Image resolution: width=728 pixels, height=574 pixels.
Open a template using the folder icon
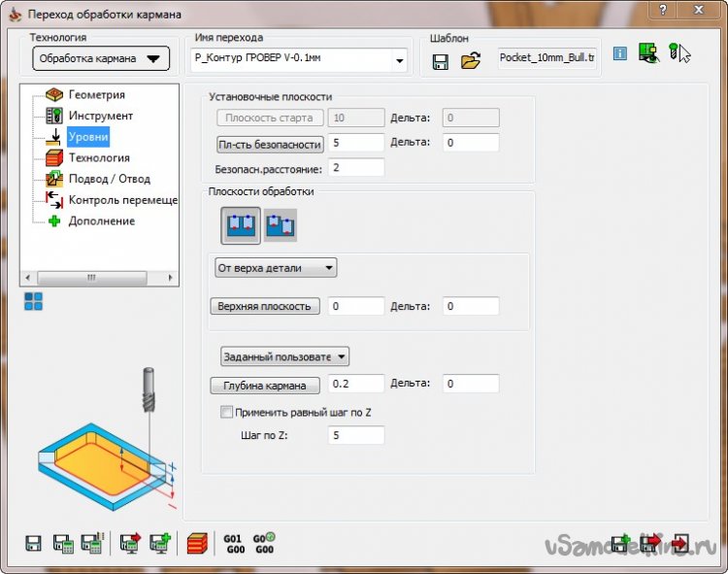(471, 61)
